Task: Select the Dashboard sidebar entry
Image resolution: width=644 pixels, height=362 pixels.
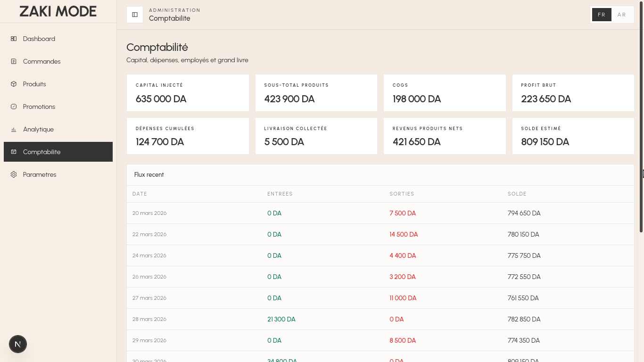Action: point(39,39)
